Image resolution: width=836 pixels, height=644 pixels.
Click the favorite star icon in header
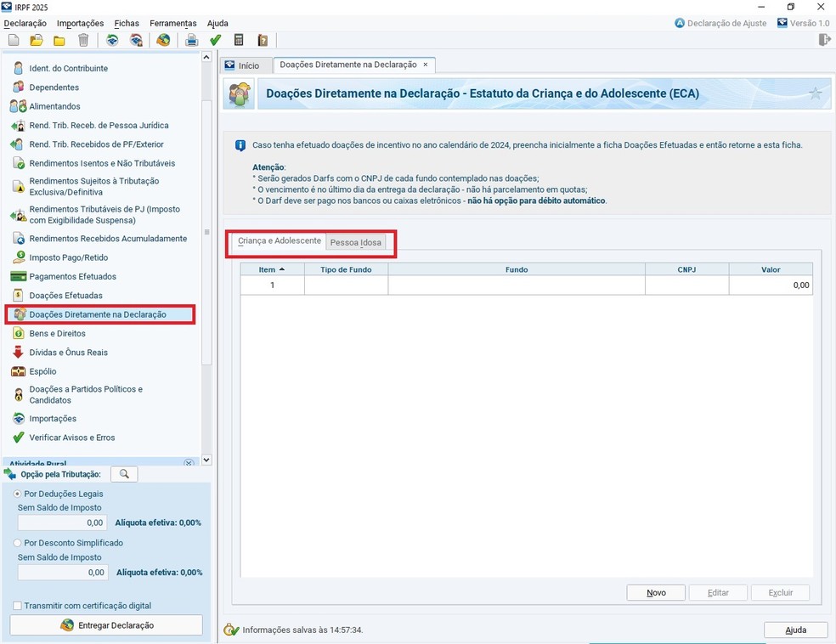[x=815, y=93]
